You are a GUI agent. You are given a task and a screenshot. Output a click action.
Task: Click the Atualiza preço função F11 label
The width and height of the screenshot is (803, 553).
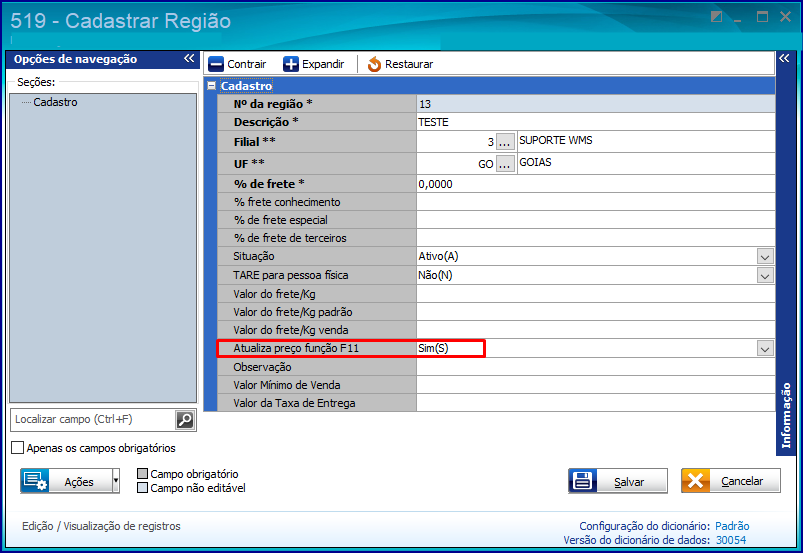[296, 348]
